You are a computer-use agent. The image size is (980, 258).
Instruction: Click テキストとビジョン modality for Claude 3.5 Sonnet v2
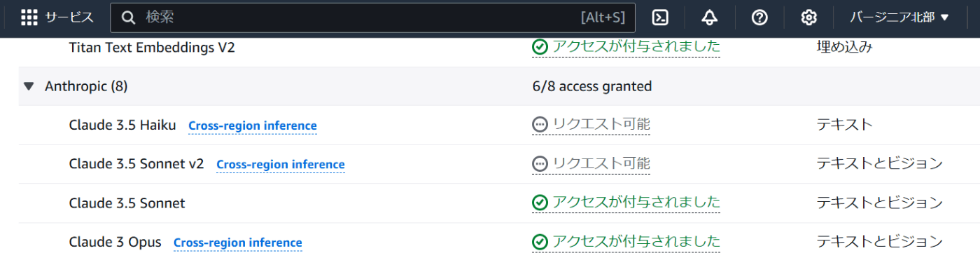pos(879,164)
